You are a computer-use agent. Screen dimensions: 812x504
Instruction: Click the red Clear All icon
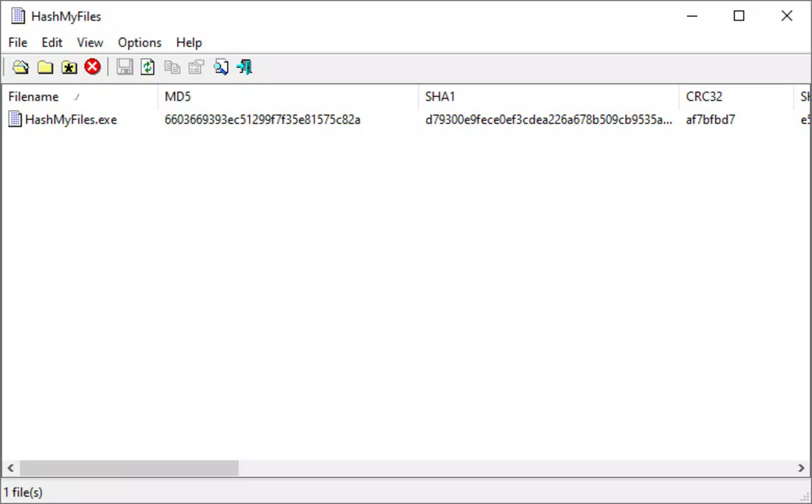click(x=93, y=67)
